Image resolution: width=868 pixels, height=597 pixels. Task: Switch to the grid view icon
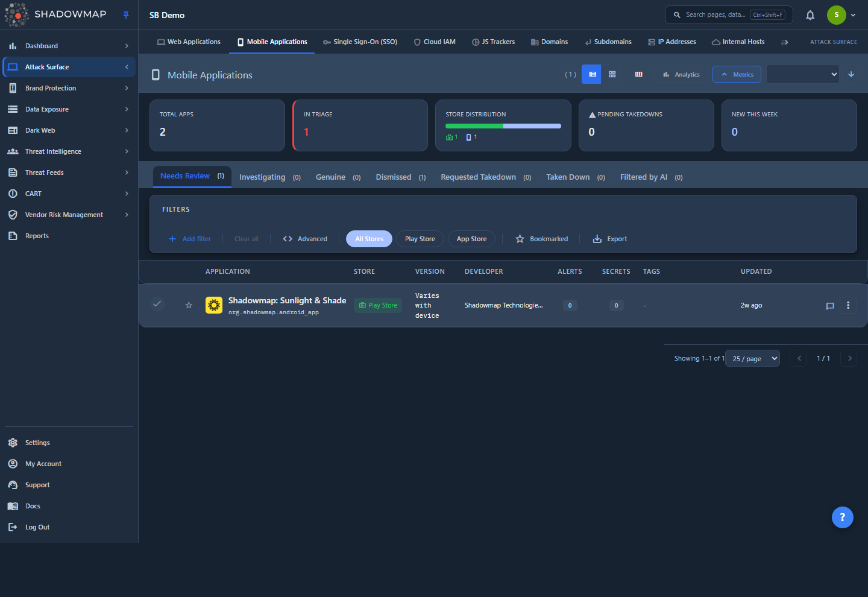click(x=612, y=74)
